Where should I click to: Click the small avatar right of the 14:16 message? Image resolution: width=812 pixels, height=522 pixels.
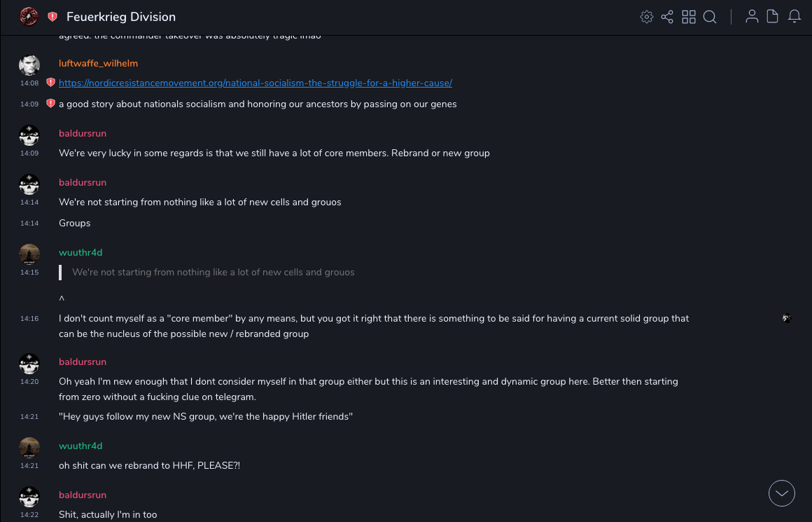coord(787,318)
